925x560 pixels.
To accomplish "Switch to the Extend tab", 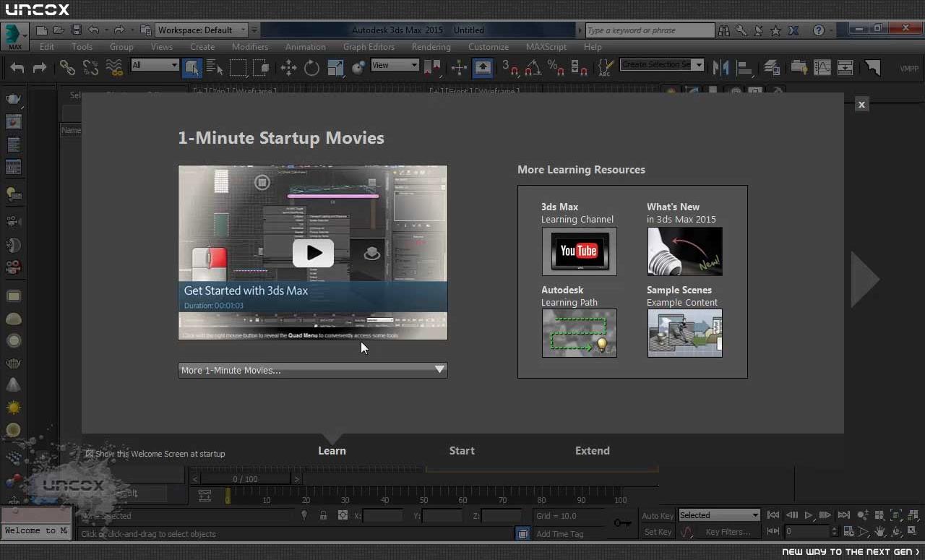I will click(x=593, y=450).
